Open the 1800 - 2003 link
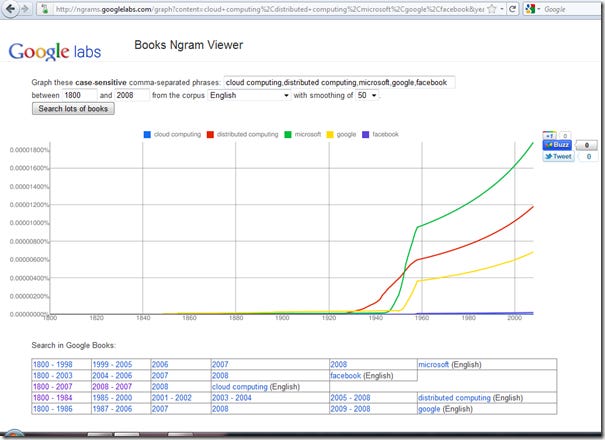Viewport: 605px width, 440px height. [53, 376]
